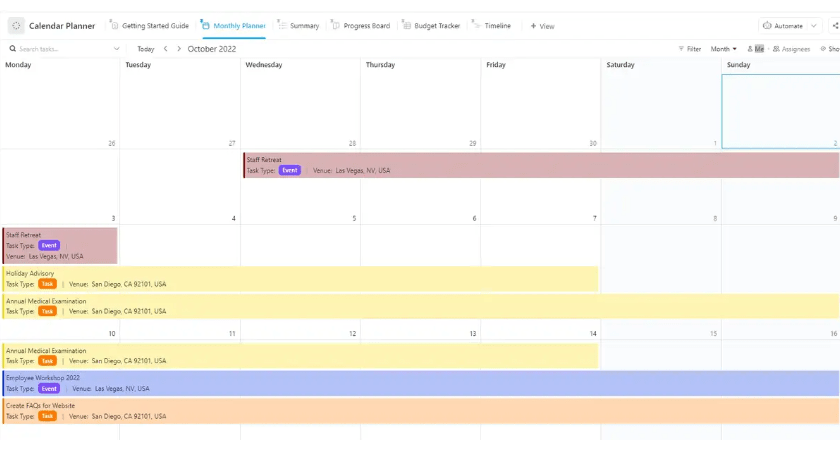Open the Employee Workshop 2022 event
Viewport: 840px width, 463px height.
click(421, 383)
